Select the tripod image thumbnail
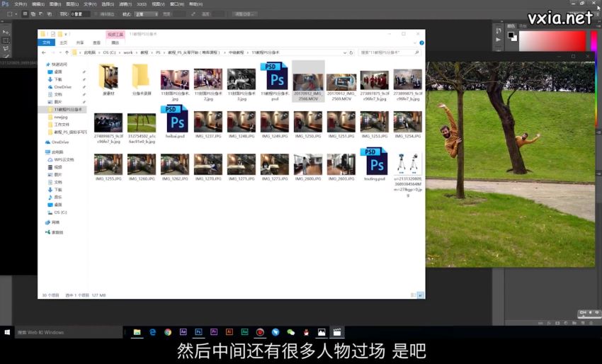Viewport: 602px width, 364px height. tap(408, 175)
